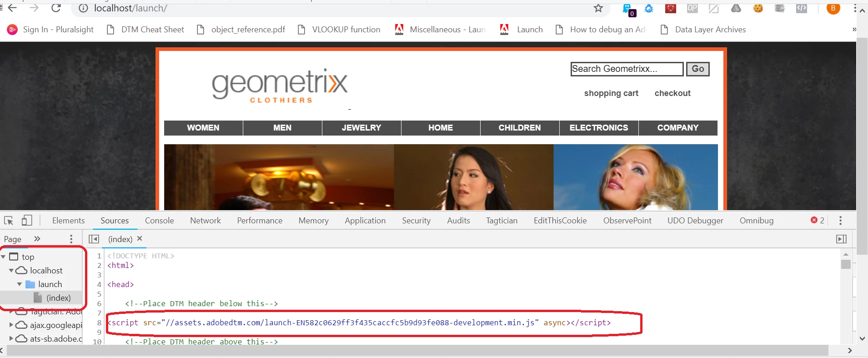Click the browser forward arrow
The width and height of the screenshot is (868, 358).
coord(34,8)
